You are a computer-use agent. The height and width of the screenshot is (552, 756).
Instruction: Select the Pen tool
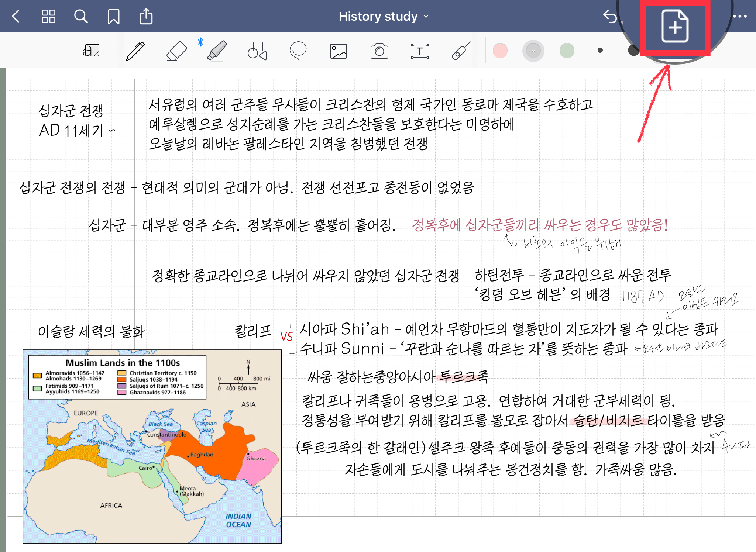coord(135,51)
